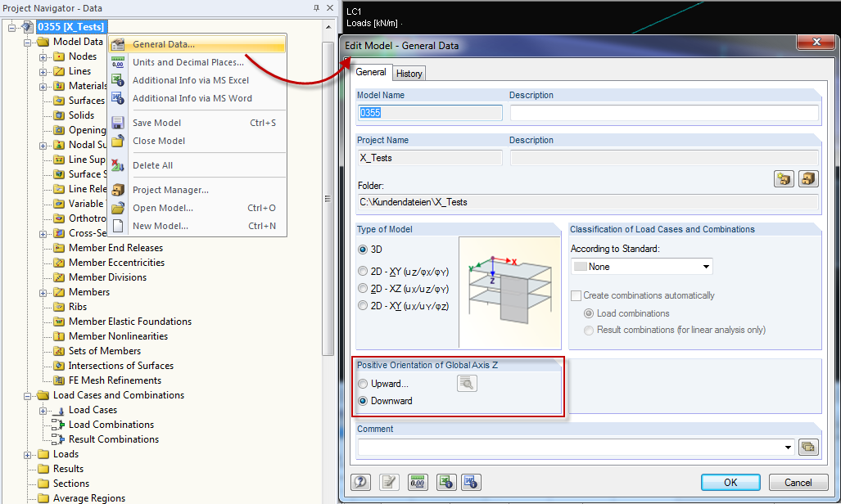Click the Member End Releases folder icon
This screenshot has height=504, width=841.
point(59,248)
